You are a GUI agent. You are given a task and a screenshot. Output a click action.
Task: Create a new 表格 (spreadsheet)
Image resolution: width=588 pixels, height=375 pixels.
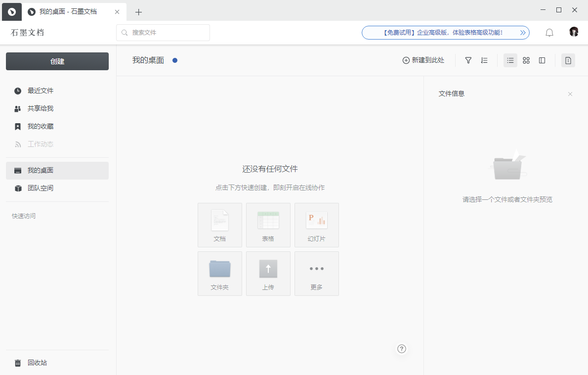click(x=268, y=225)
